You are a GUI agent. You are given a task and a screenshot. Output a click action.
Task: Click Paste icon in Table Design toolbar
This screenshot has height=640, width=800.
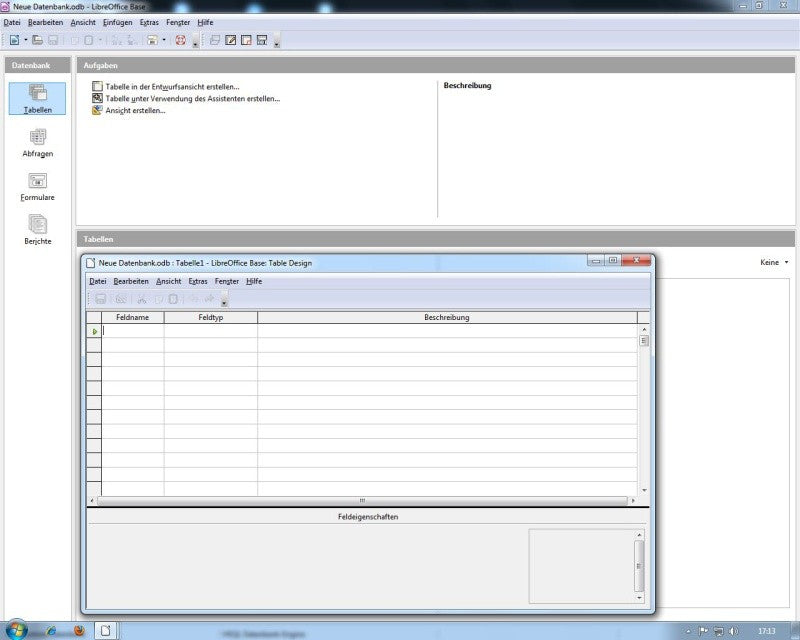point(173,299)
